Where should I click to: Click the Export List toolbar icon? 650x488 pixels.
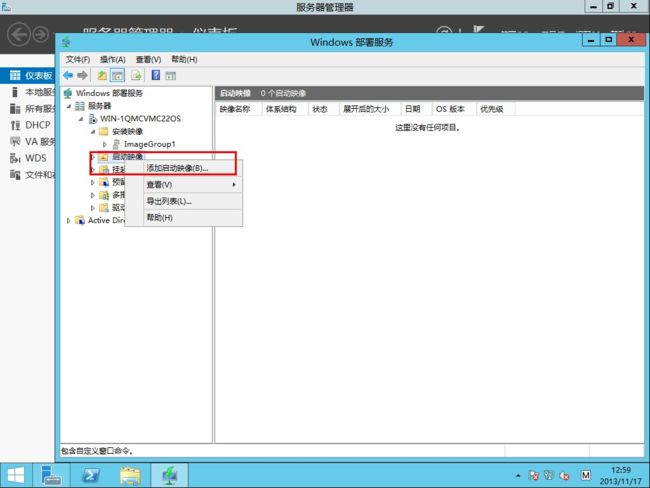click(136, 75)
